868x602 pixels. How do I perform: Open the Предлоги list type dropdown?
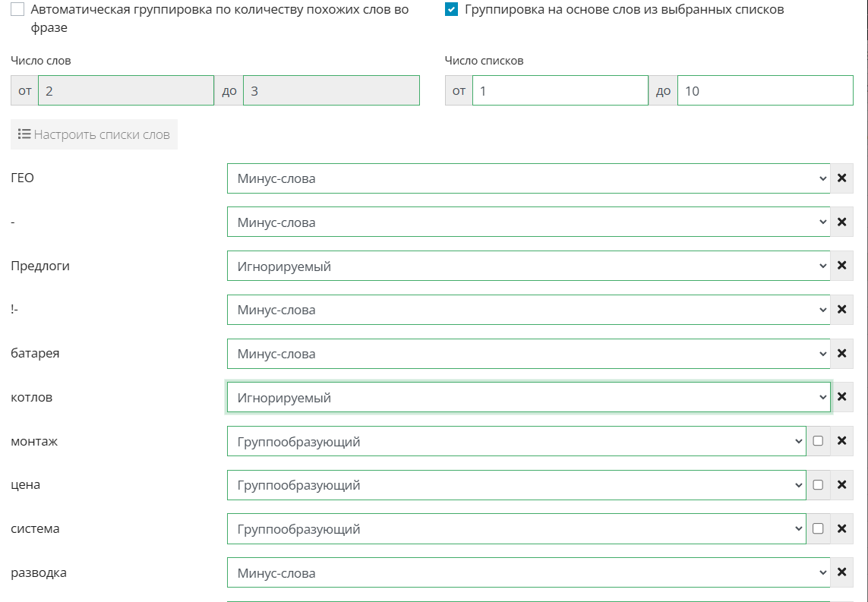click(x=528, y=266)
